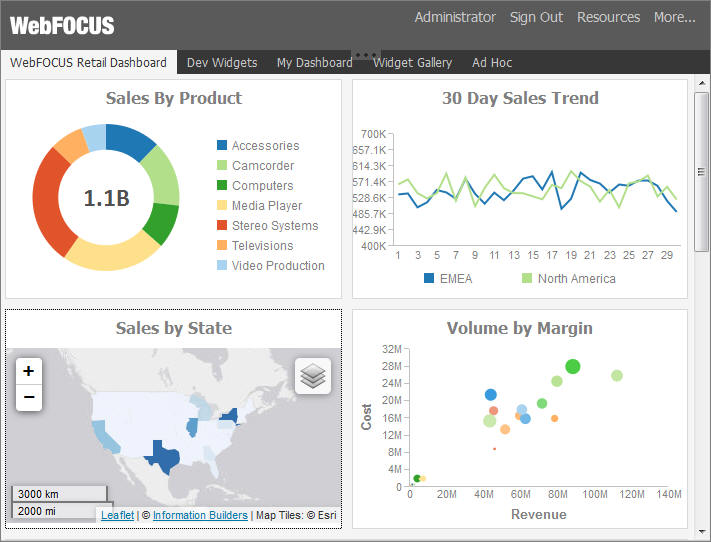Zoom out on the Sales by State map
This screenshot has height=542, width=711.
coord(29,398)
